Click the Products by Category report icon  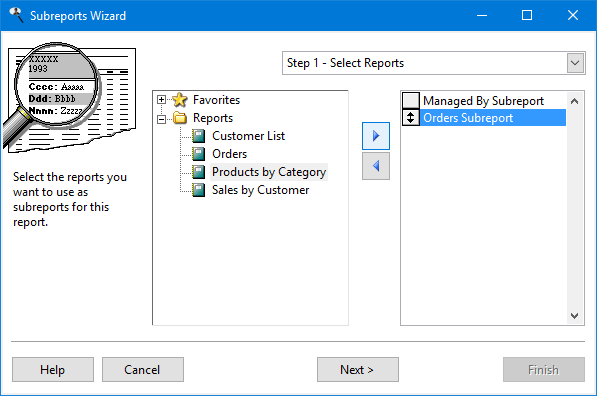[x=198, y=172]
